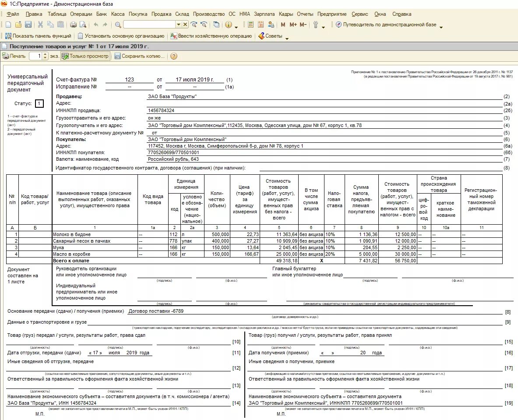Click the M- memory subtract button
The width and height of the screenshot is (518, 420).
click(303, 25)
